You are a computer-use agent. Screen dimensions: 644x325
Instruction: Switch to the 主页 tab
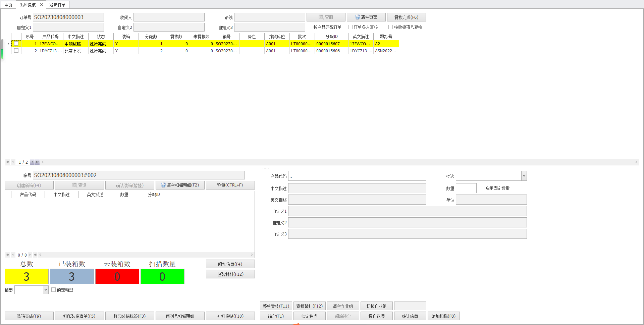(8, 5)
